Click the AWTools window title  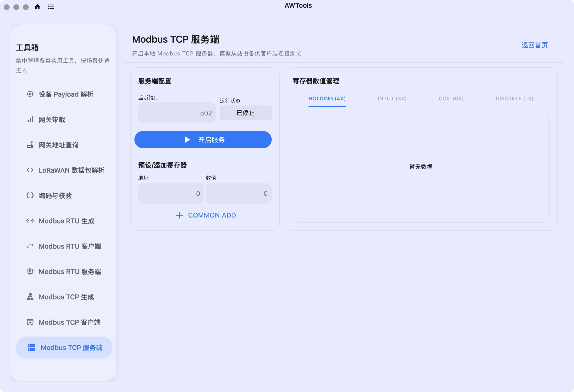[x=298, y=5]
